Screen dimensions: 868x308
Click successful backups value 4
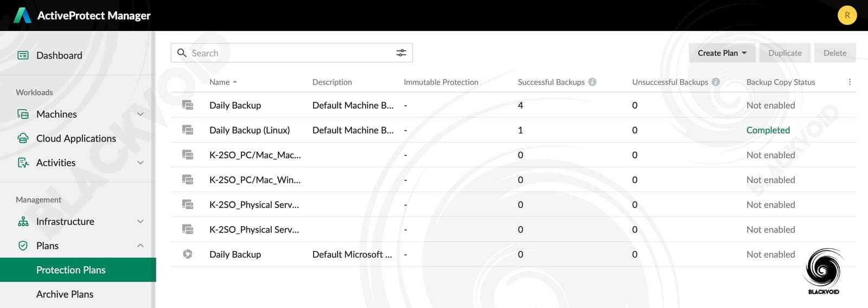(x=520, y=105)
